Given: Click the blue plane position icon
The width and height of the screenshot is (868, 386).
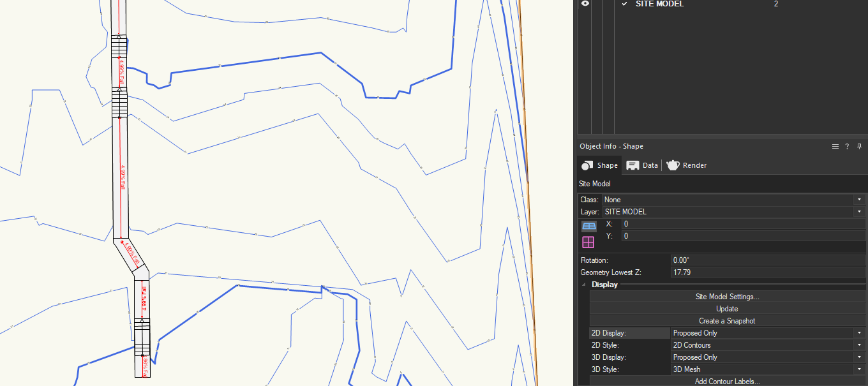Looking at the screenshot, I should point(588,226).
